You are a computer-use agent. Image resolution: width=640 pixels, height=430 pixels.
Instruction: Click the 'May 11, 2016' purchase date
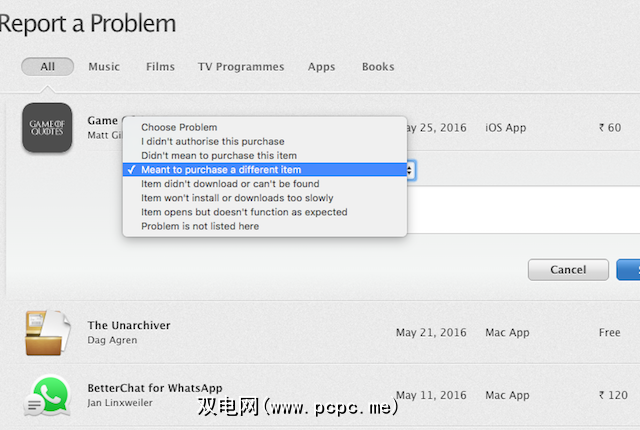(431, 395)
